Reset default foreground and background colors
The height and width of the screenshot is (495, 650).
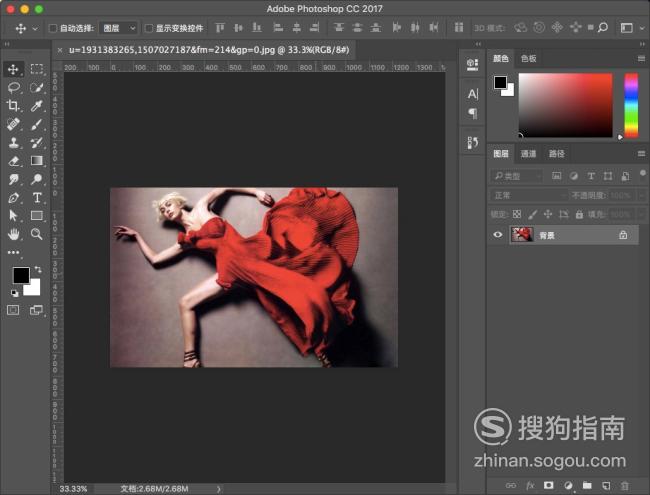pyautogui.click(x=15, y=293)
